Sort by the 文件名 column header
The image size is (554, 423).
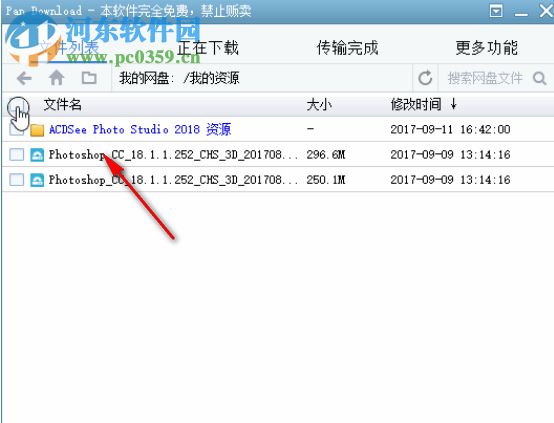[63, 105]
